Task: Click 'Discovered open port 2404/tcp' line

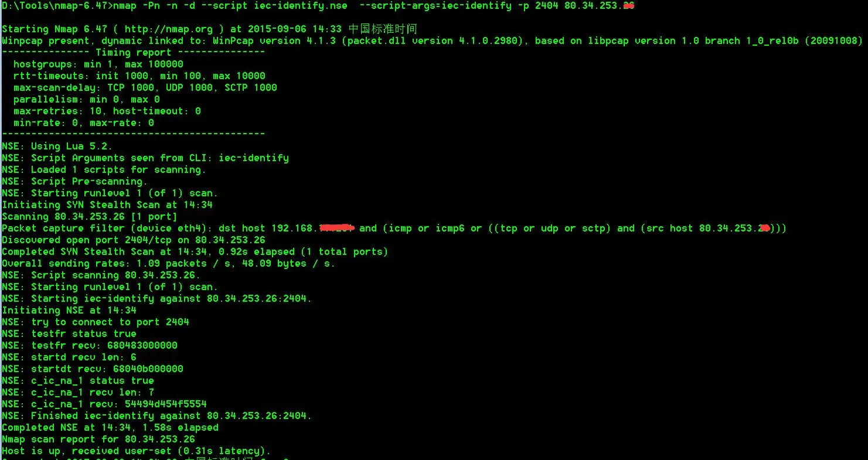Action: [x=134, y=240]
